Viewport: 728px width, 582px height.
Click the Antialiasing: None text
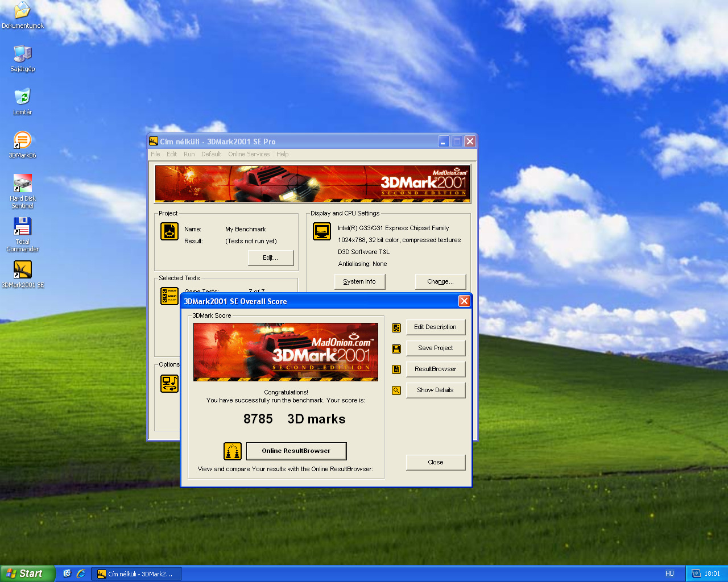pos(363,264)
